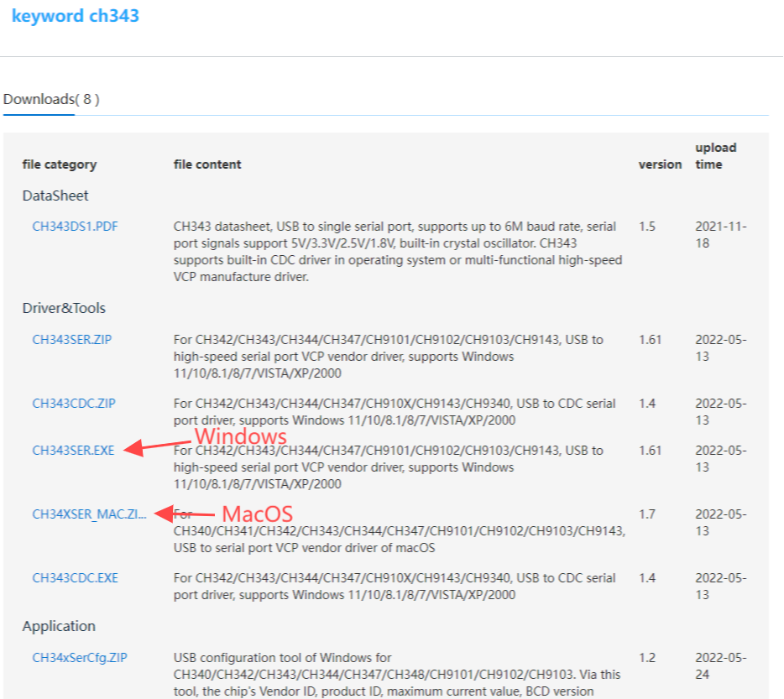
Task: Click the red MacOS annotation label
Action: point(257,514)
